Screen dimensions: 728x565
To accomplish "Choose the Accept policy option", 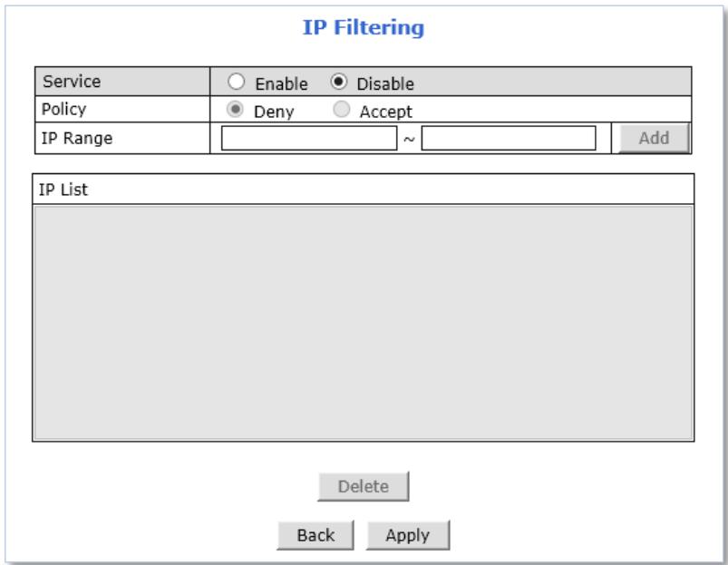I will 341,109.
